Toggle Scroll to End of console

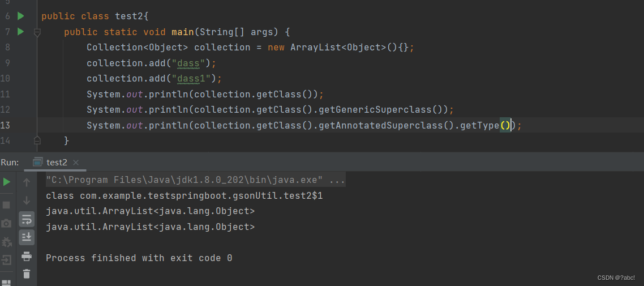[27, 237]
